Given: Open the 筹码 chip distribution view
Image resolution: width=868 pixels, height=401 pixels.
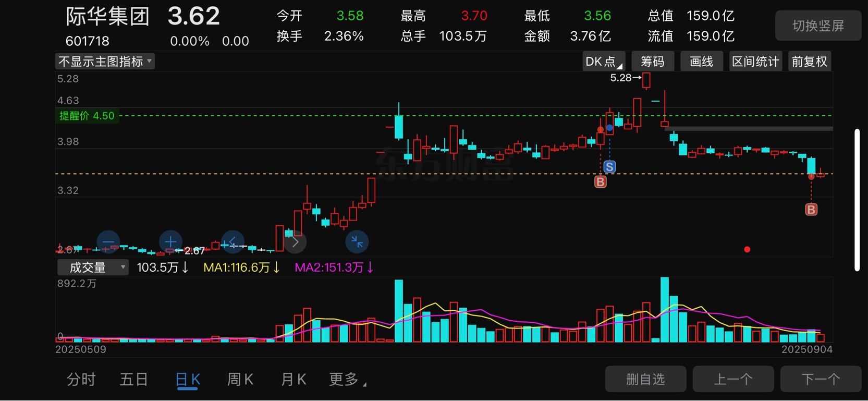Looking at the screenshot, I should pyautogui.click(x=653, y=62).
